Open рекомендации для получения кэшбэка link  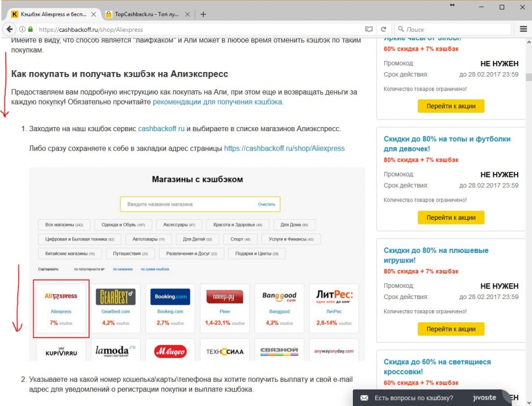tap(218, 102)
